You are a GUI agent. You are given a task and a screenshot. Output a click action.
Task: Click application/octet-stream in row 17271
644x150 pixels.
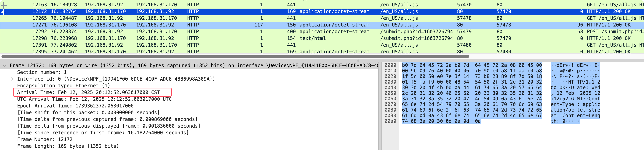coord(334,25)
